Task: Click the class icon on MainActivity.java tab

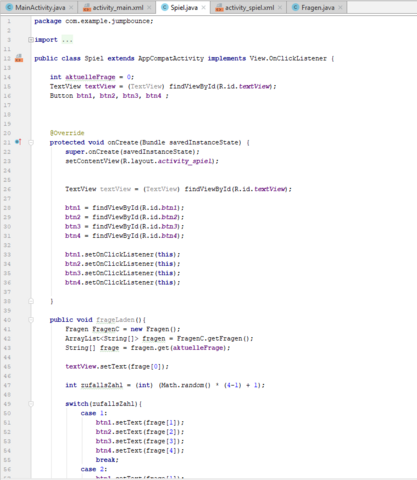Action: (9, 7)
